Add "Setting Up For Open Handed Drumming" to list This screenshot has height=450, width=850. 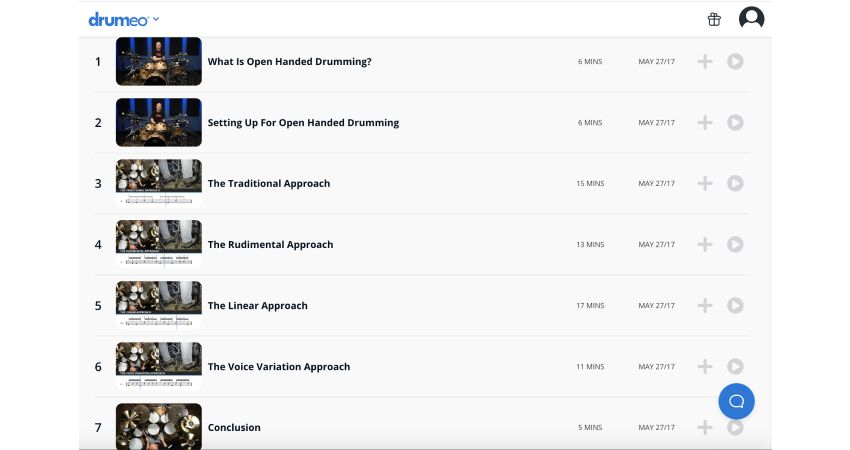705,123
